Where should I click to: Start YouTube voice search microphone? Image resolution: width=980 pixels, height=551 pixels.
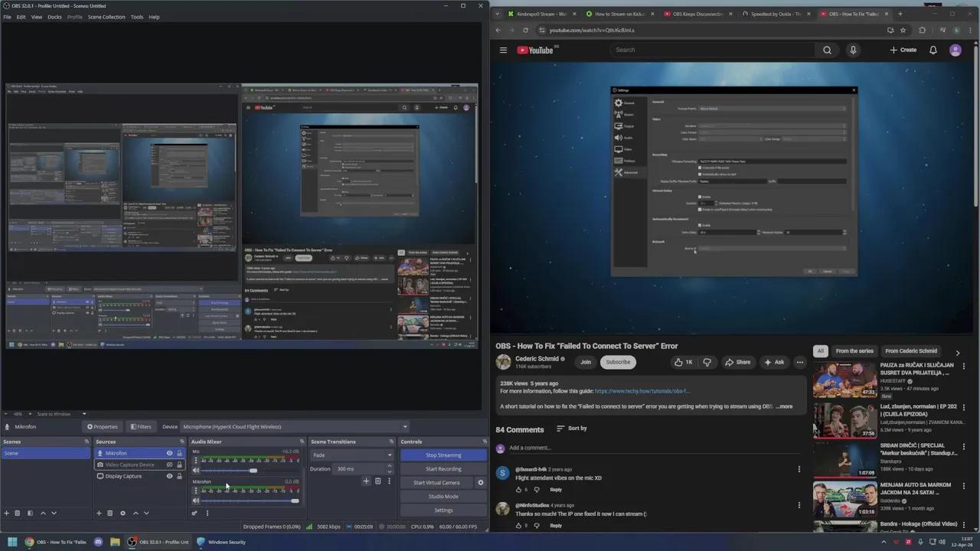tap(853, 50)
